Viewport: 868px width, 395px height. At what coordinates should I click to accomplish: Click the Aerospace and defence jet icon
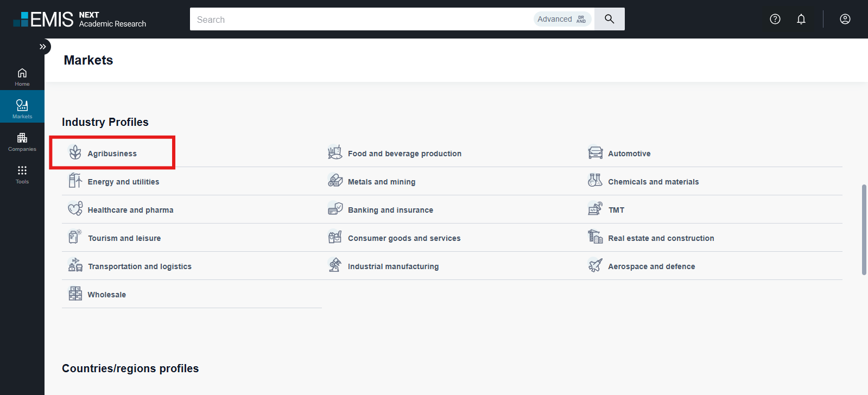pos(595,266)
